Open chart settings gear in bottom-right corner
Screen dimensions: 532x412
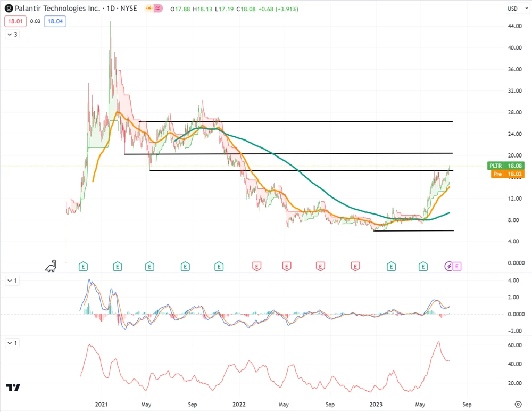coord(518,404)
